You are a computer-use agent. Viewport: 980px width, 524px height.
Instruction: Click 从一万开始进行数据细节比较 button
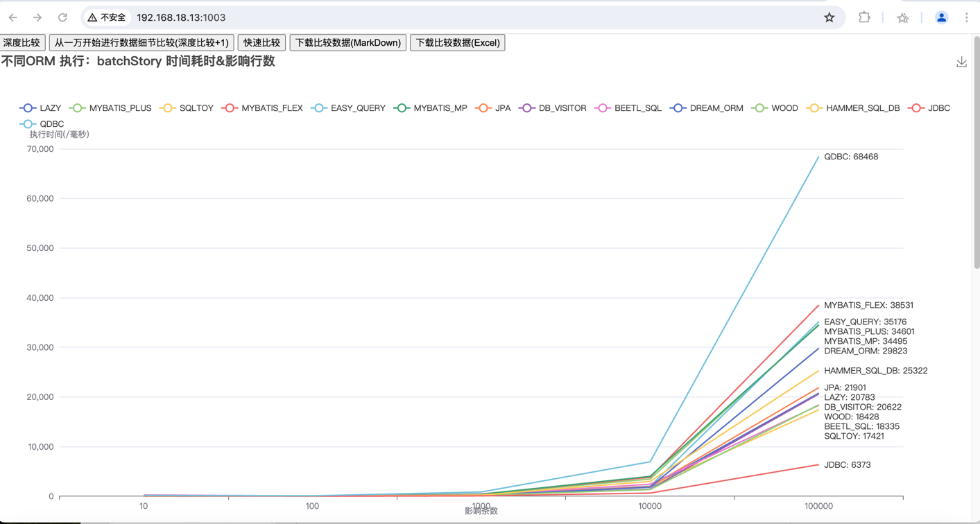coord(141,42)
